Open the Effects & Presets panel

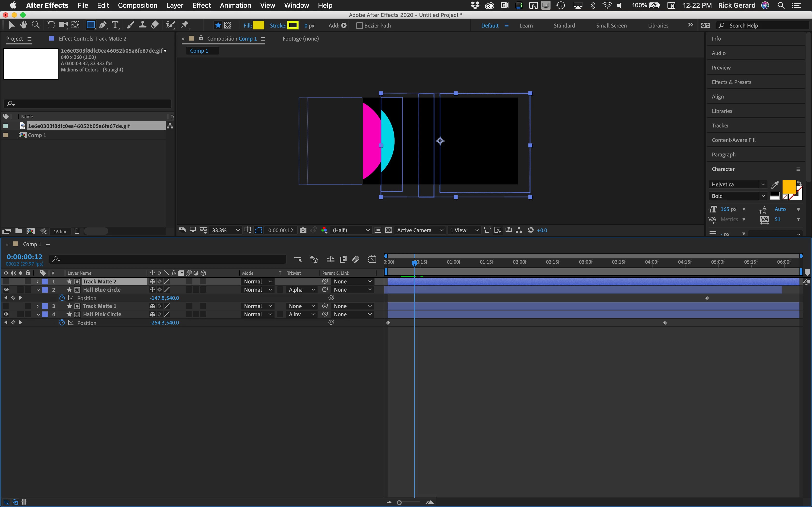pyautogui.click(x=732, y=82)
